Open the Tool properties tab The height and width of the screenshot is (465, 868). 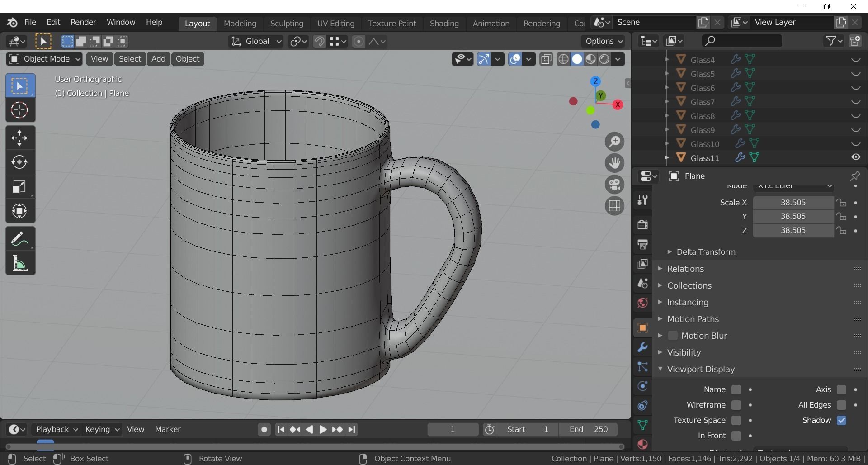tap(642, 200)
